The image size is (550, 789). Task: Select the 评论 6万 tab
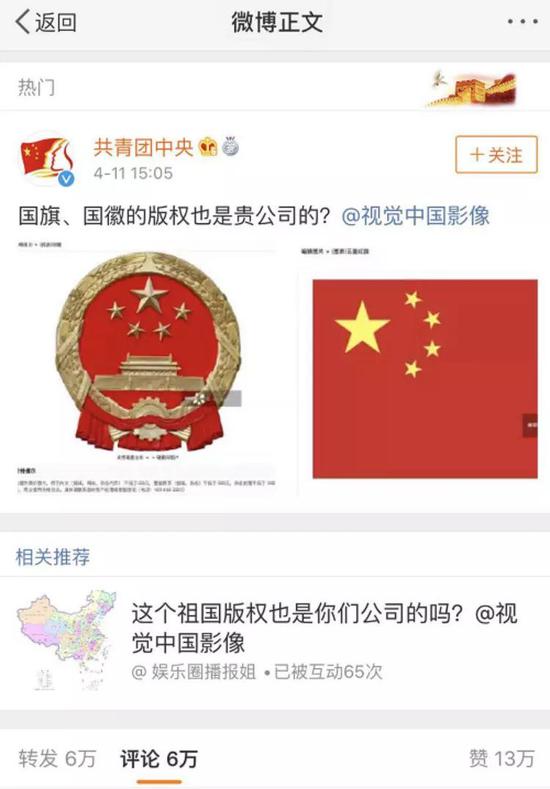click(x=159, y=758)
